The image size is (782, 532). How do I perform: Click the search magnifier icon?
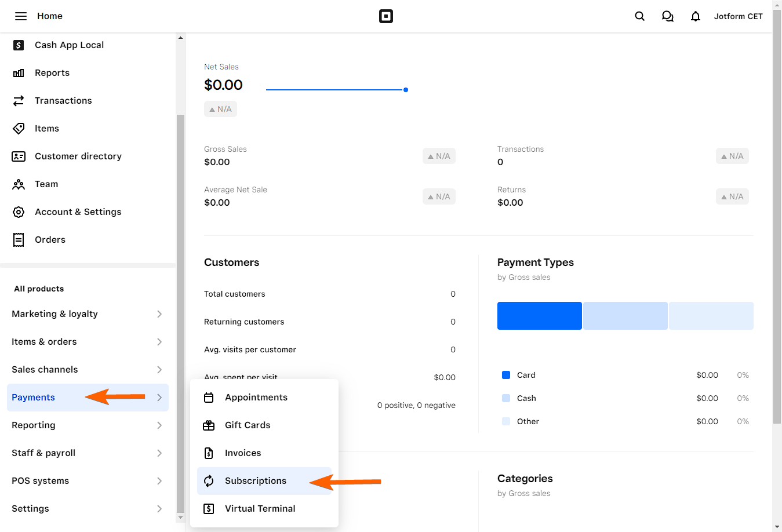(639, 16)
